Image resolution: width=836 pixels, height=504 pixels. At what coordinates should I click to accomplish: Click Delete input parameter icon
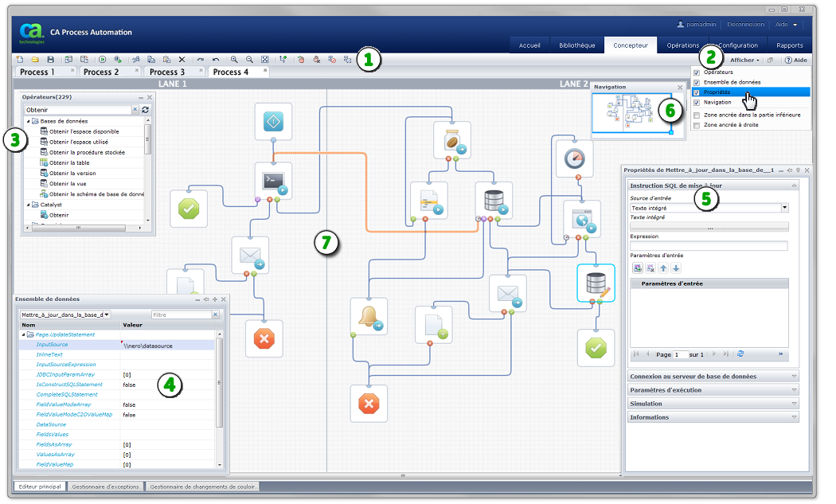[x=650, y=269]
